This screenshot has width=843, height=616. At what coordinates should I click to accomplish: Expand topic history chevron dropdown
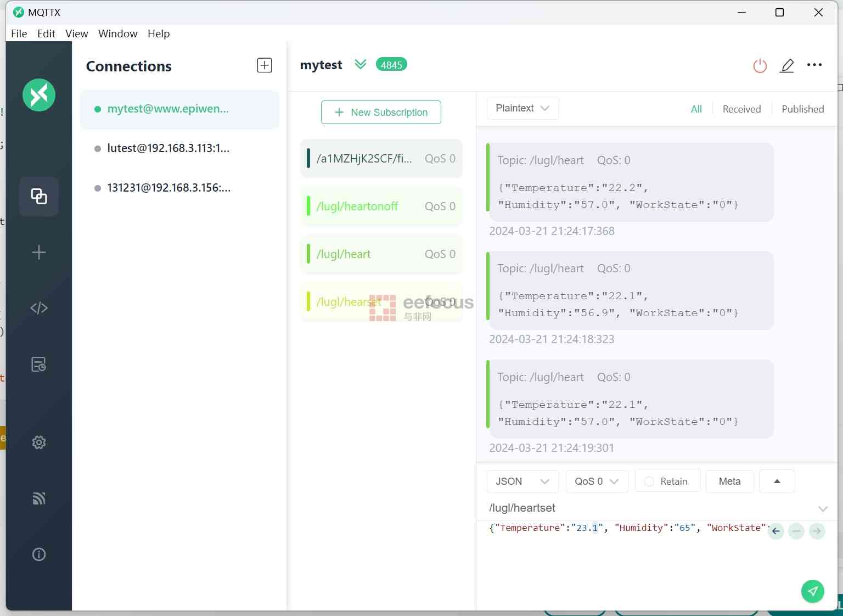tap(823, 508)
